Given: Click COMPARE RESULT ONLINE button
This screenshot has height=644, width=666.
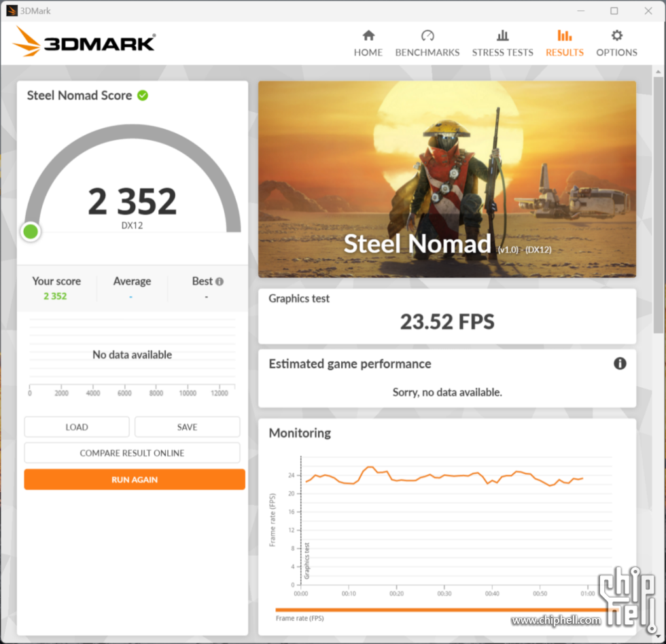Looking at the screenshot, I should tap(132, 453).
